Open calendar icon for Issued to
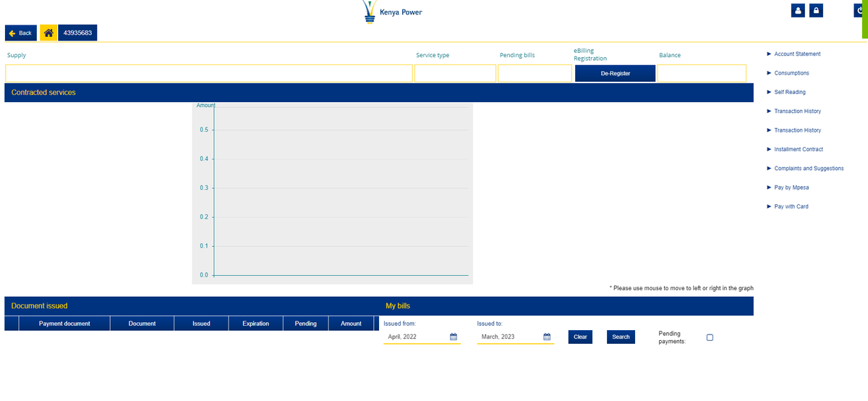Screen dimensions: 868x401 547,337
